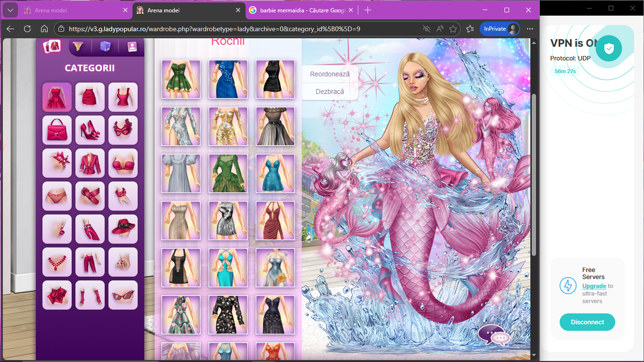Select the high-heel shoes category
This screenshot has width=644, height=362.
point(90,130)
